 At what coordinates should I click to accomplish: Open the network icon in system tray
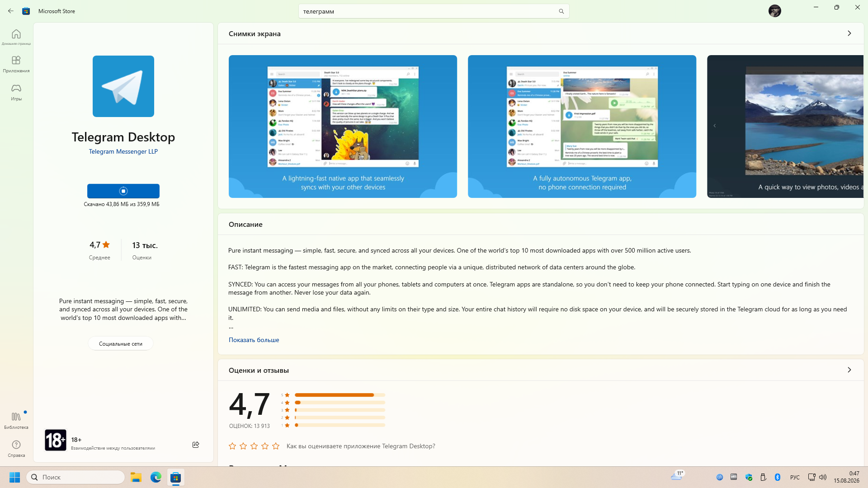(811, 477)
